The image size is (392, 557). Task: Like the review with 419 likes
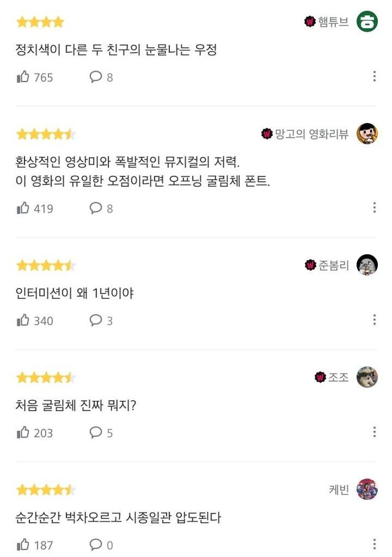coord(23,208)
